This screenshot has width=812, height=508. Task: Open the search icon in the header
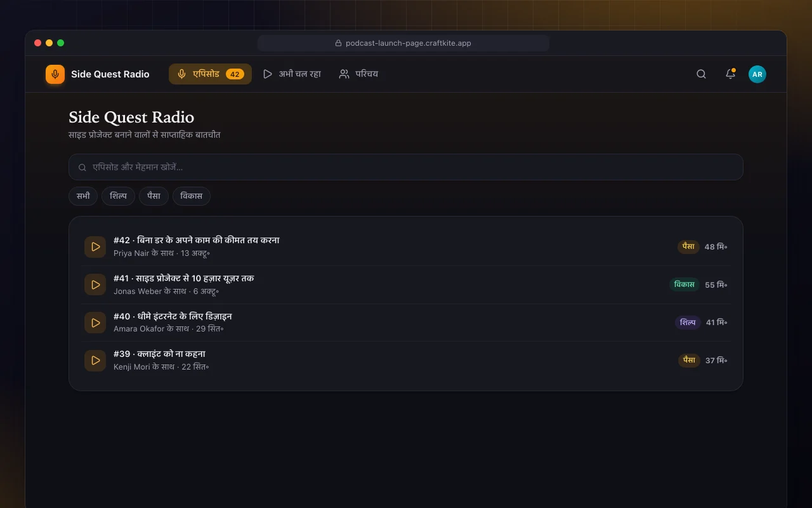click(701, 74)
